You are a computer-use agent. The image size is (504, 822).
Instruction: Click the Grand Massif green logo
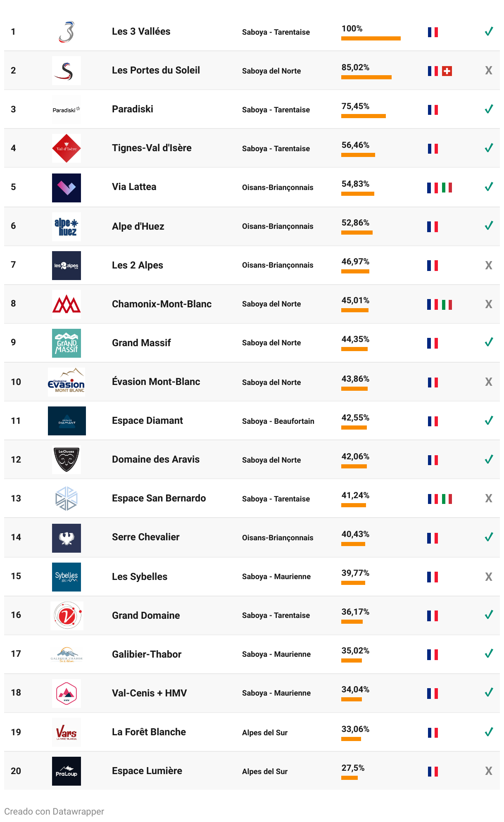(x=67, y=343)
